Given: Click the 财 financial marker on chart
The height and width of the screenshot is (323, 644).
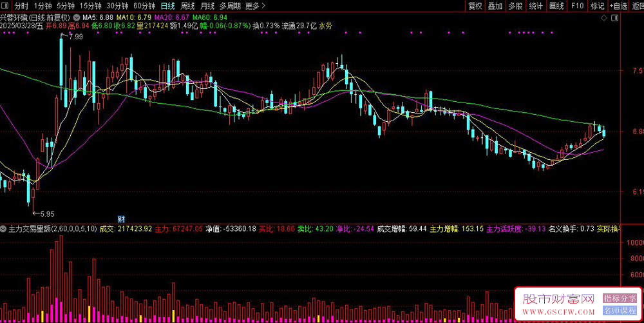Looking at the screenshot, I should tap(121, 219).
